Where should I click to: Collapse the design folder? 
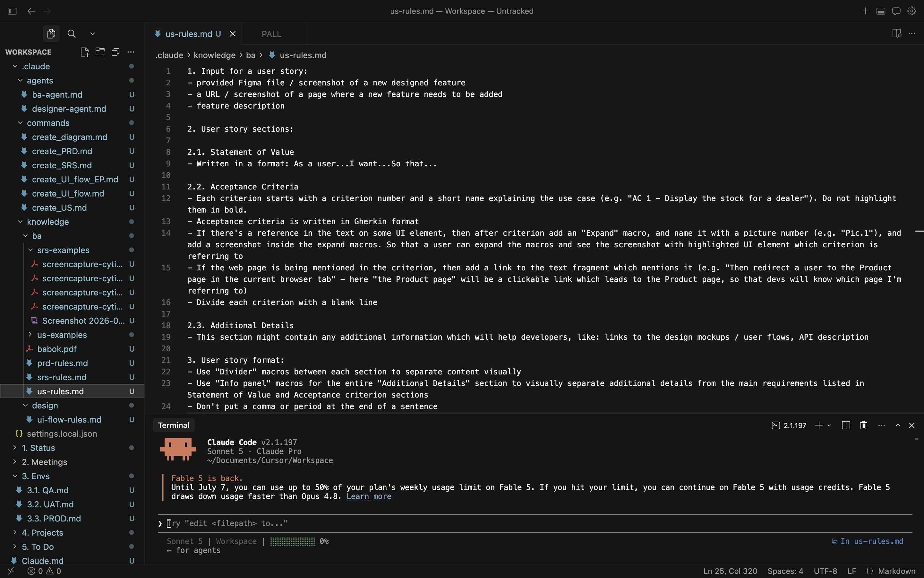pyautogui.click(x=25, y=405)
